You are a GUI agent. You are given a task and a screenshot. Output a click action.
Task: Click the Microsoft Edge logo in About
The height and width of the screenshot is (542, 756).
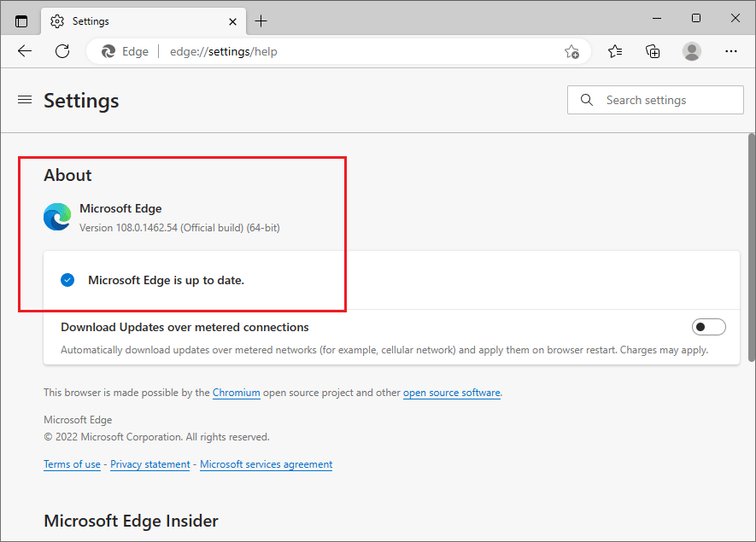point(56,217)
